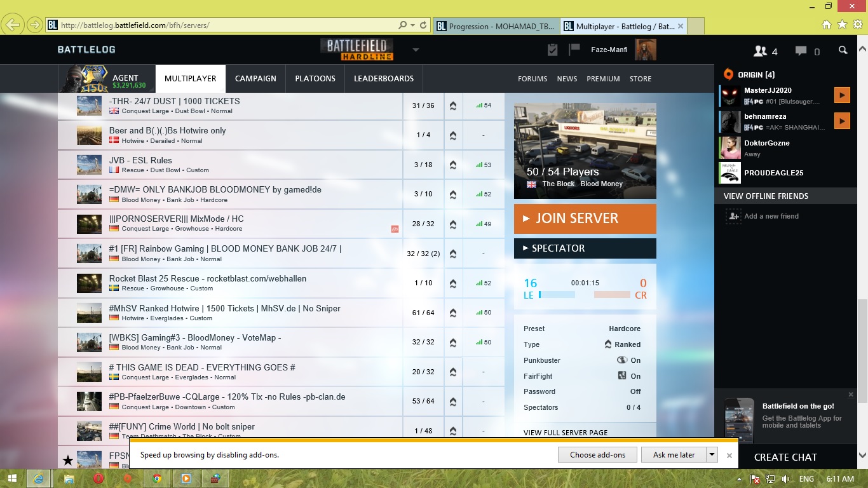Open the Leaderboards tab
The width and height of the screenshot is (868, 488).
383,79
